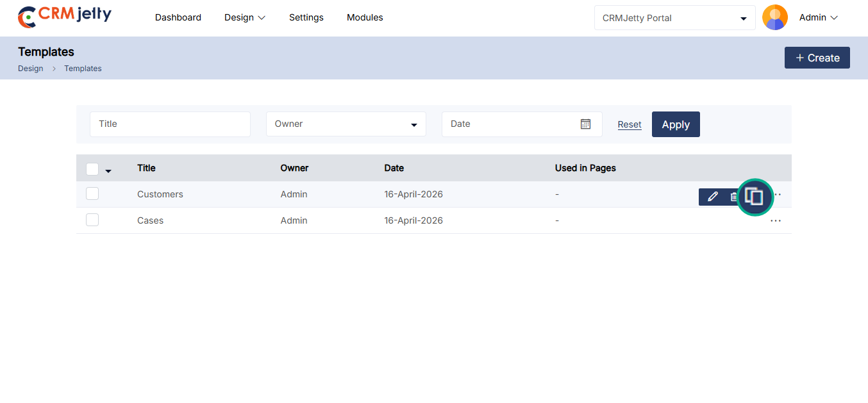Open the calendar icon in Date filter
The width and height of the screenshot is (868, 403).
(585, 124)
